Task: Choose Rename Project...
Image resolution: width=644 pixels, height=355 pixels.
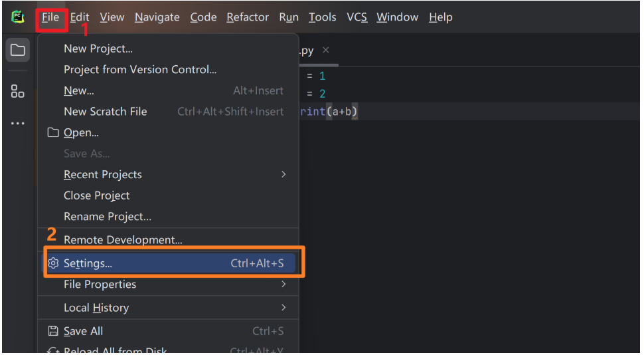Action: coord(169,216)
